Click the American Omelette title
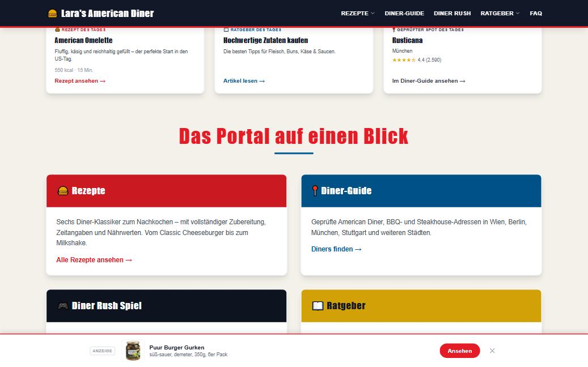Image resolution: width=588 pixels, height=367 pixels. 83,40
